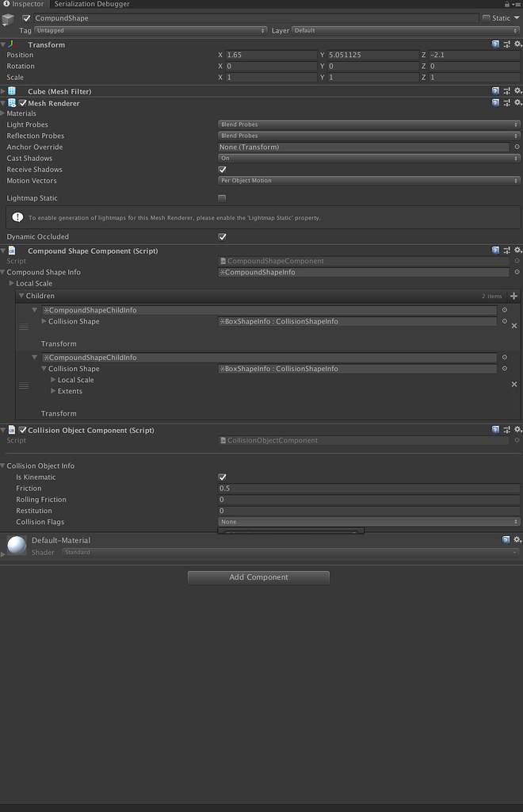This screenshot has height=812, width=523.
Task: Click object picker circle beside BoxShapeInfo Collision Shape
Action: [505, 321]
